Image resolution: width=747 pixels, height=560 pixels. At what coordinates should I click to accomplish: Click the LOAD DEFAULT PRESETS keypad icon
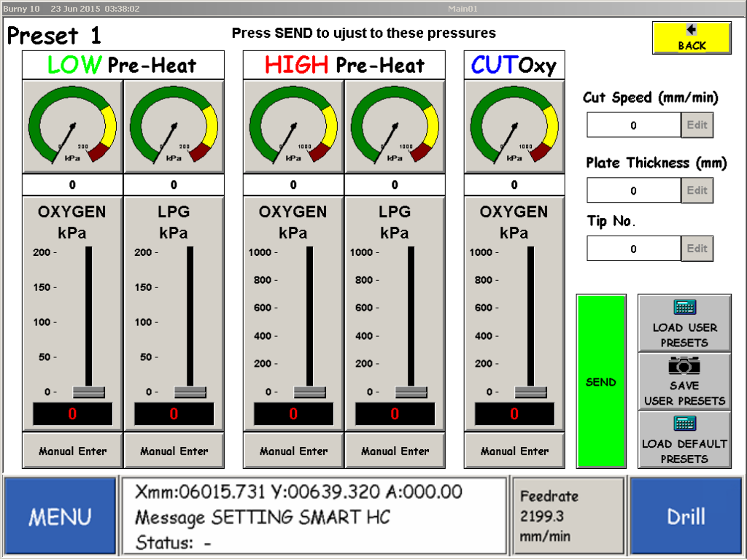684,424
